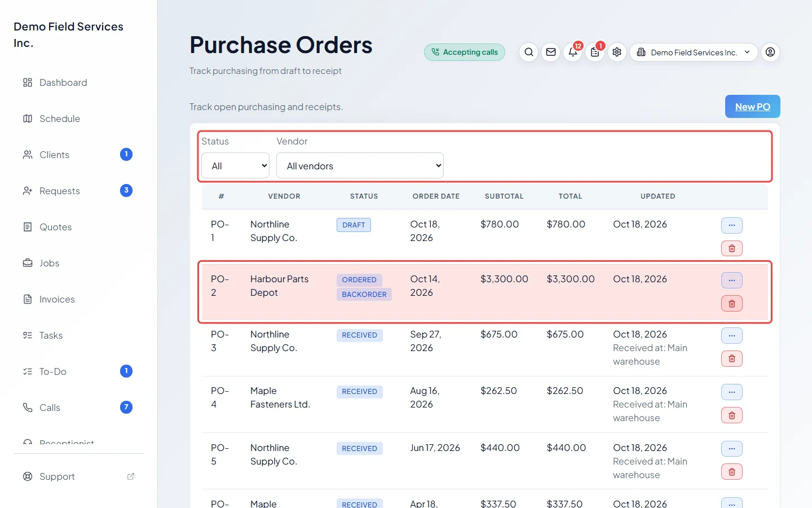This screenshot has width=812, height=508.
Task: Open more actions for PO-4
Action: coord(732,392)
